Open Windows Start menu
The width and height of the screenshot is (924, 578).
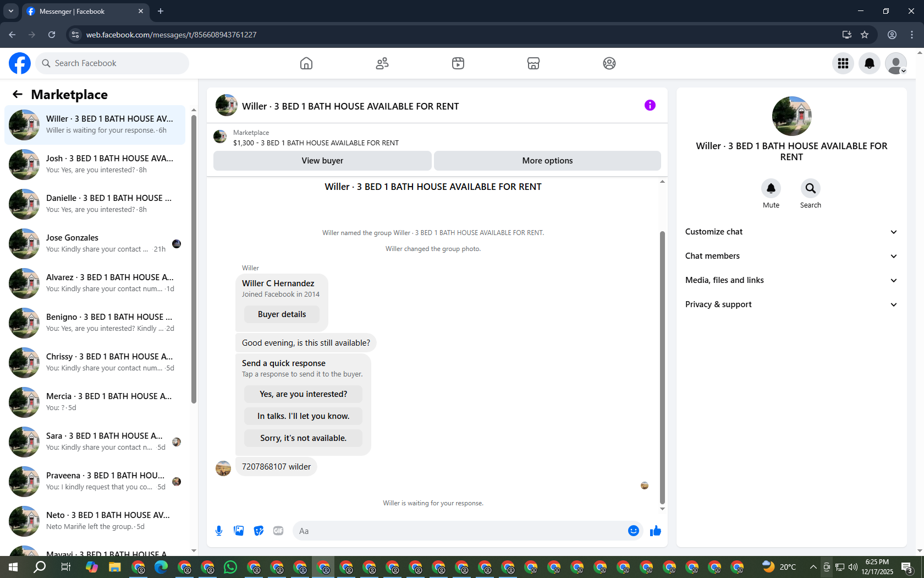(13, 567)
